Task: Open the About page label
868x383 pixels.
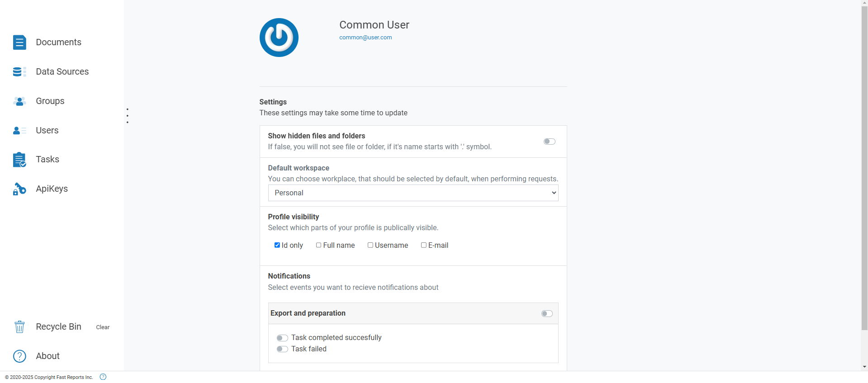Action: point(48,356)
